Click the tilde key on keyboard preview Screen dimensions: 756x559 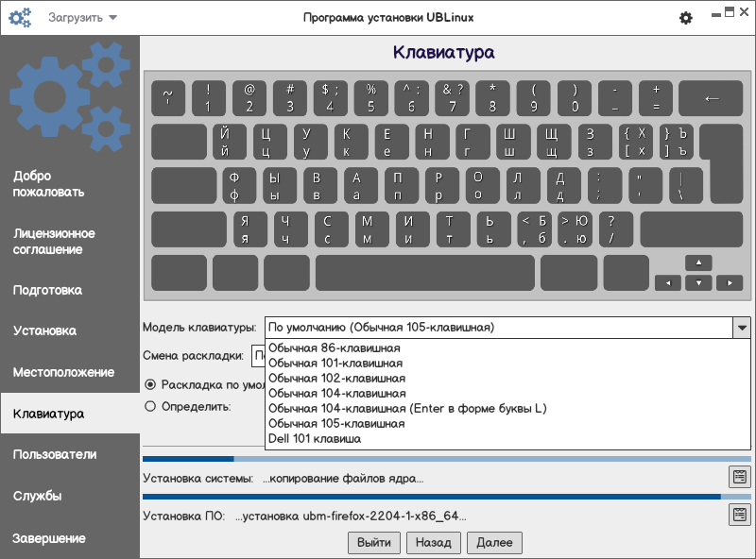click(168, 98)
